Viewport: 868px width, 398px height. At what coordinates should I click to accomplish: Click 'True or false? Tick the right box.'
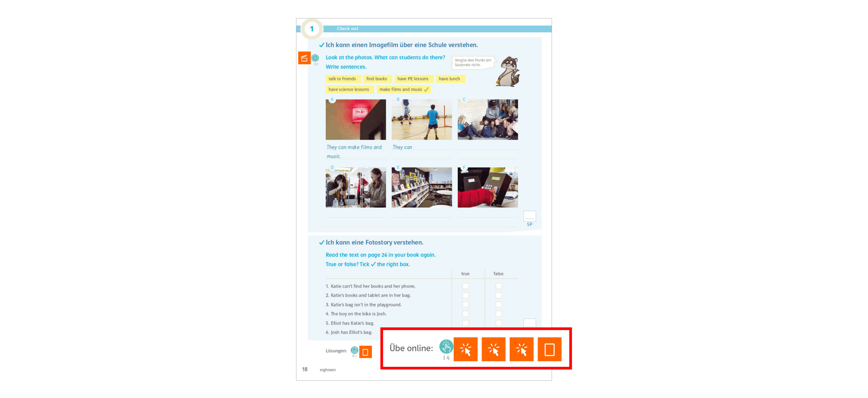pyautogui.click(x=368, y=264)
